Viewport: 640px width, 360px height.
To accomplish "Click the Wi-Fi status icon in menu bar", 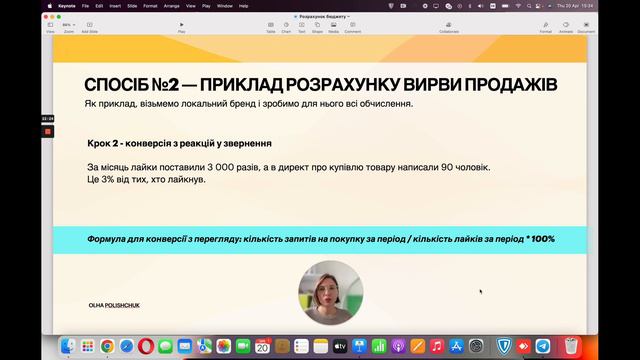I will (x=518, y=6).
